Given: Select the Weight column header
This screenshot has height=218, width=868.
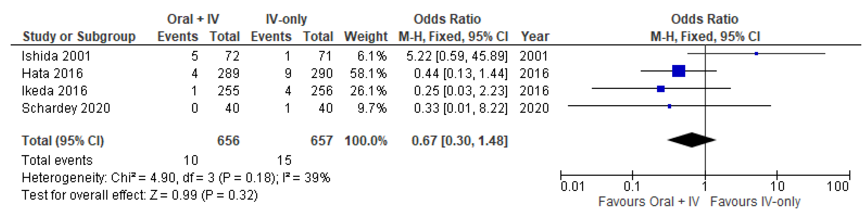Looking at the screenshot, I should (366, 36).
